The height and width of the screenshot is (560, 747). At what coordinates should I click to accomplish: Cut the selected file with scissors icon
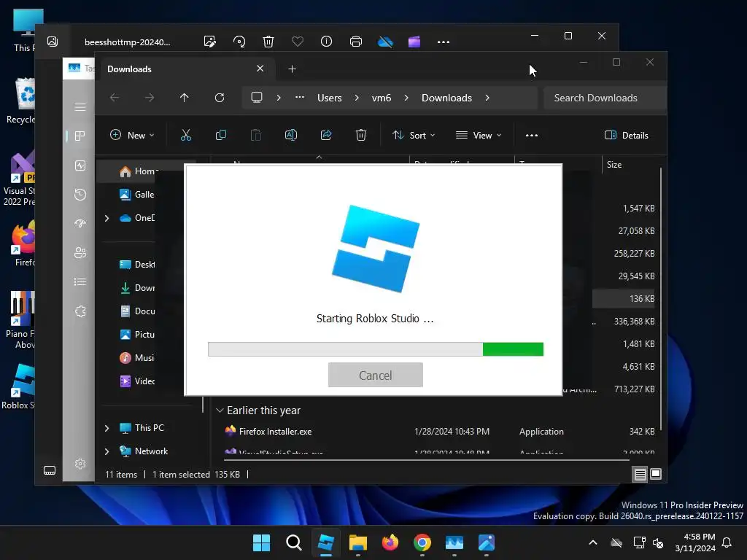(186, 135)
